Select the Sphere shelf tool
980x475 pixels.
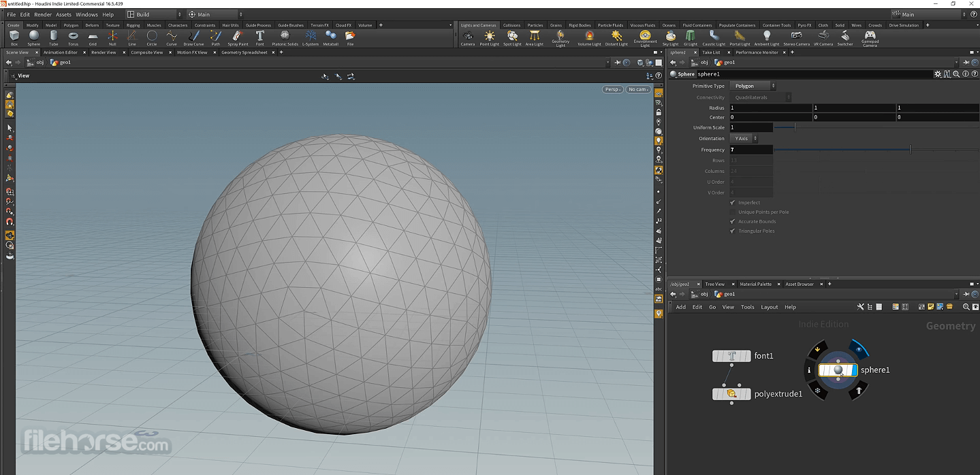(x=34, y=38)
